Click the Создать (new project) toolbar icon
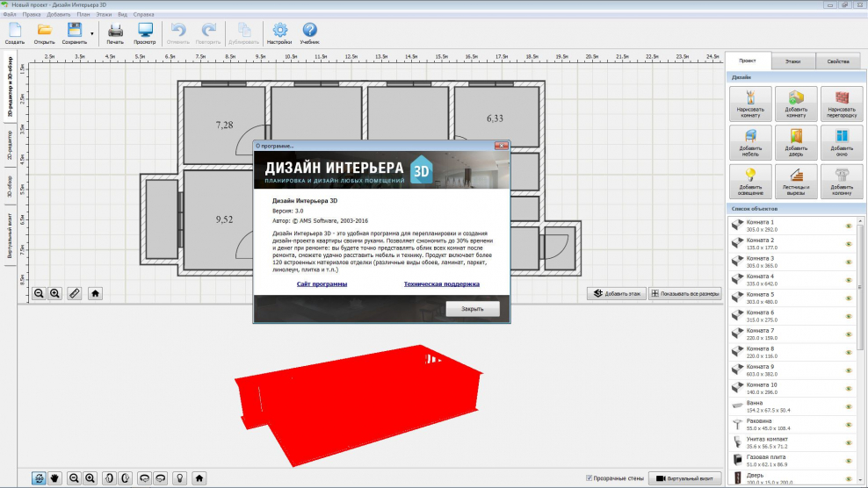 point(15,33)
